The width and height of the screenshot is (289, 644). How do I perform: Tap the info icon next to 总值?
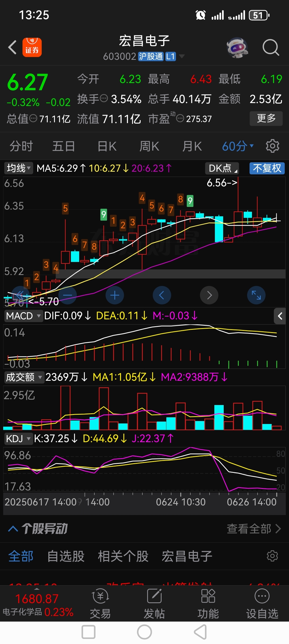click(x=33, y=118)
